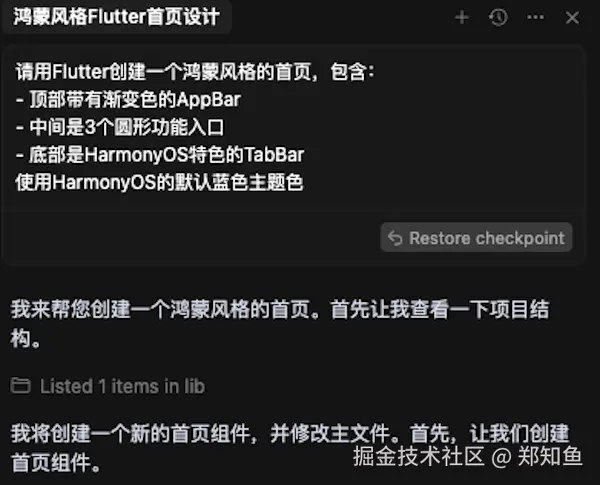Screen dimensions: 600x485
Task: Click the 中间是3个圆形功能入口 prompt line
Action: tap(120, 127)
